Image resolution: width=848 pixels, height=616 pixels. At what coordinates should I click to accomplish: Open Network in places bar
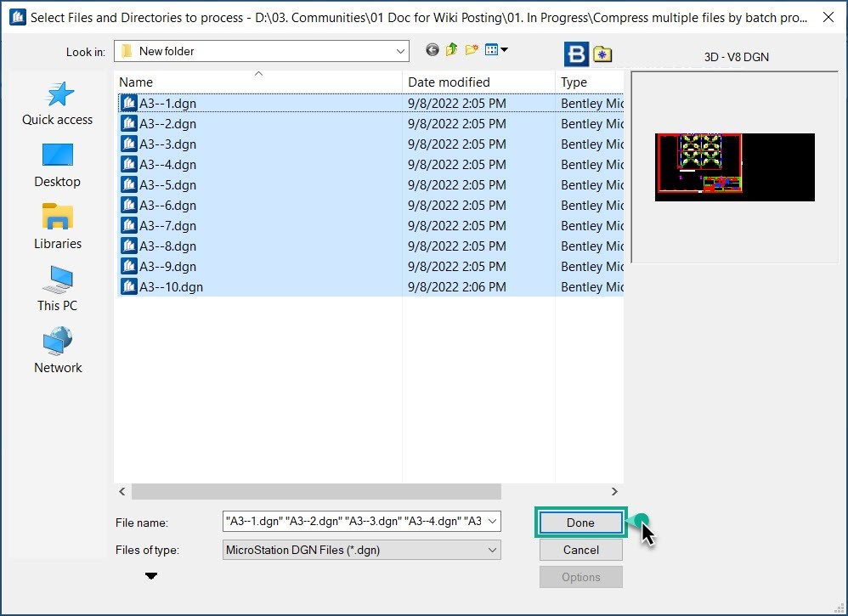pos(57,351)
